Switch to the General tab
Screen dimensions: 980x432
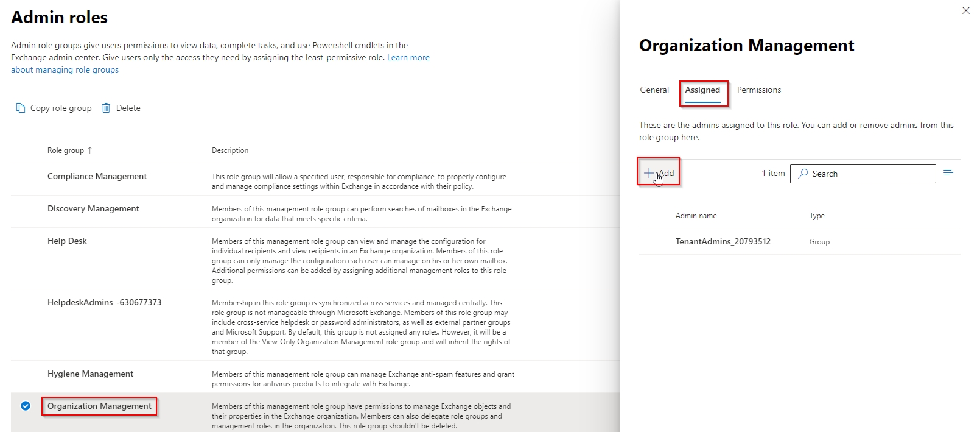(654, 90)
